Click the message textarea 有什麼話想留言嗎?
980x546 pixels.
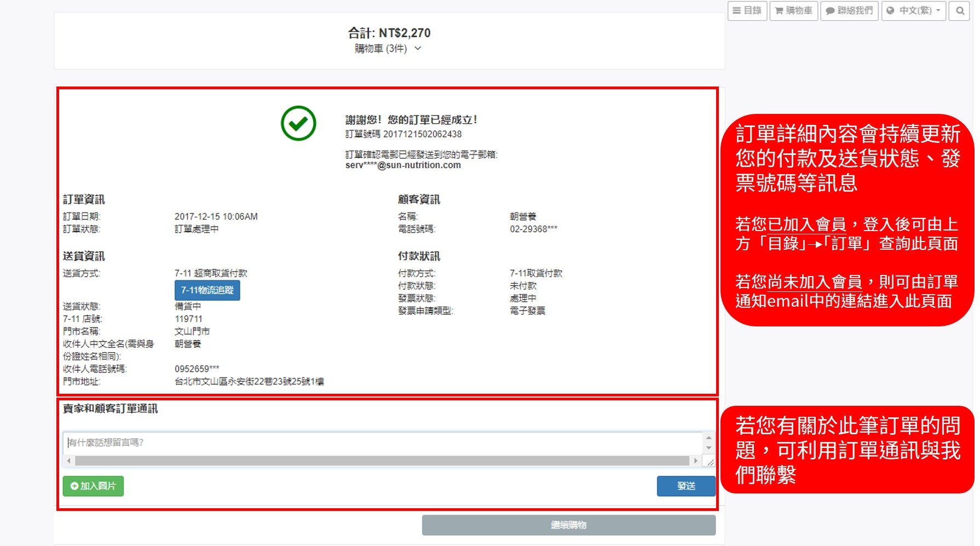pos(383,443)
